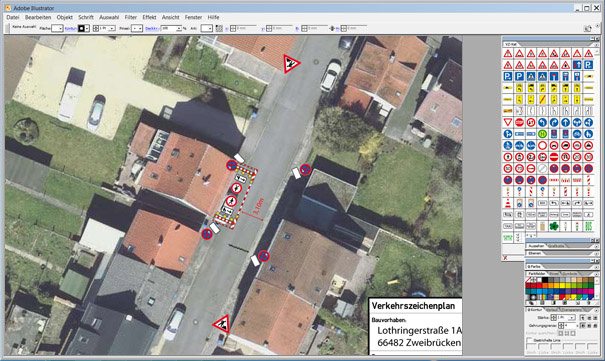Select the 3,10m measurement text
The height and width of the screenshot is (361, 605).
[259, 208]
